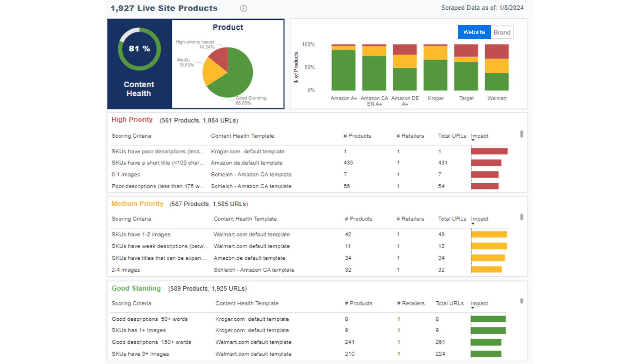Sort Medium Priority table by Impact arrow
This screenshot has width=638, height=364.
(x=473, y=224)
